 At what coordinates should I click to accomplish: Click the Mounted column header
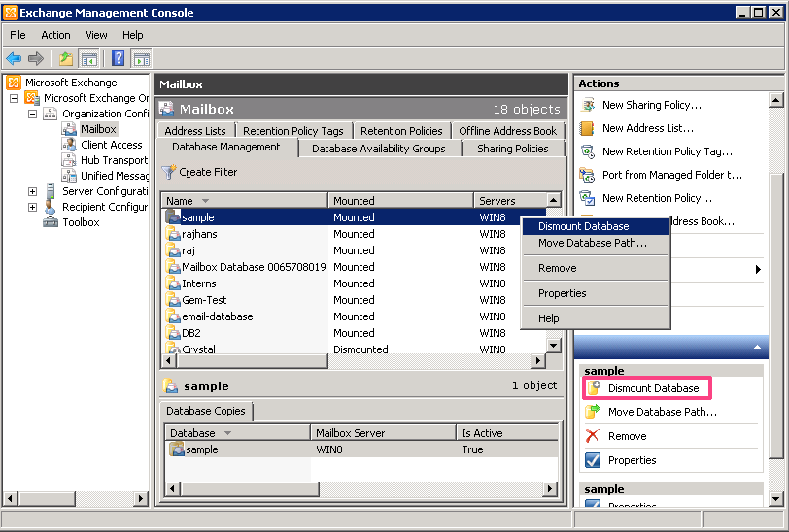coord(400,201)
